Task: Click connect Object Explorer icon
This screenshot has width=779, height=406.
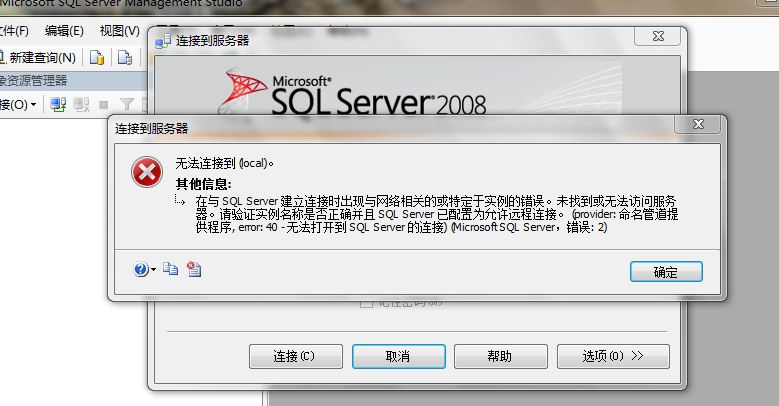Action: point(58,104)
